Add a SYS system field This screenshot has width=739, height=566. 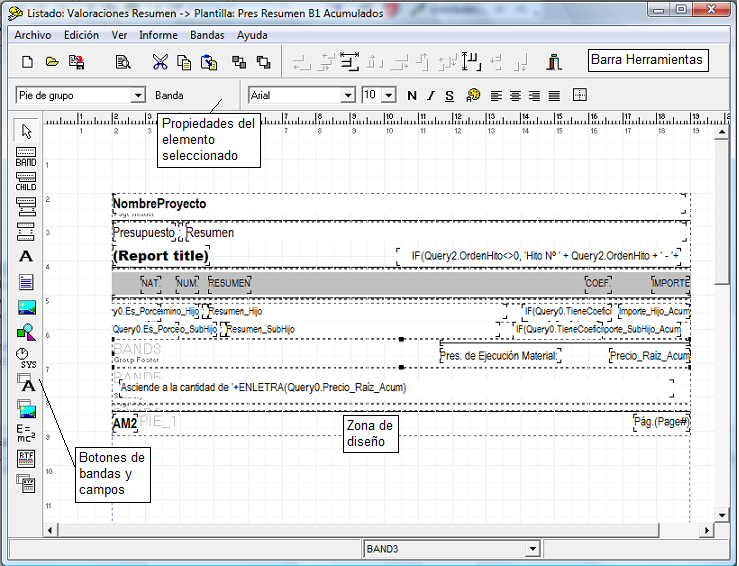point(27,358)
